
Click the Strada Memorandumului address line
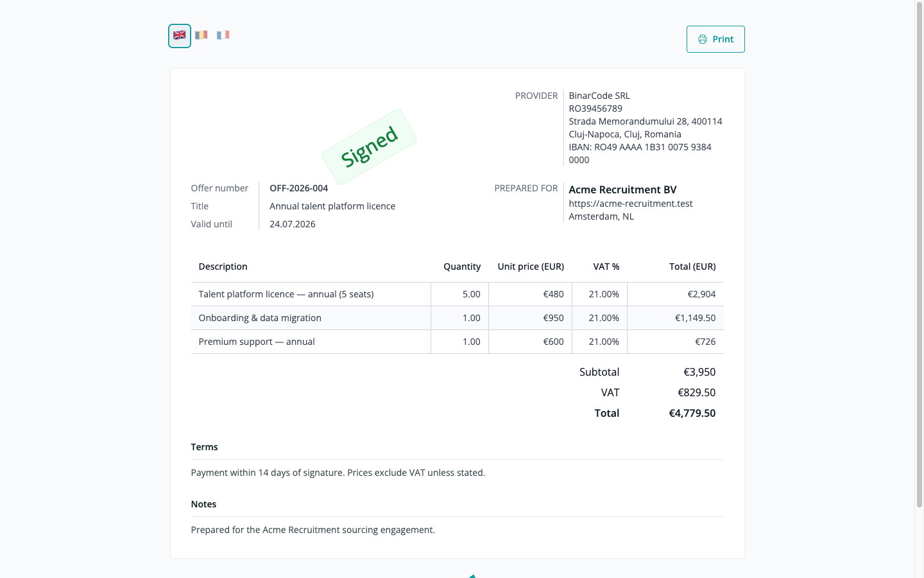click(646, 121)
